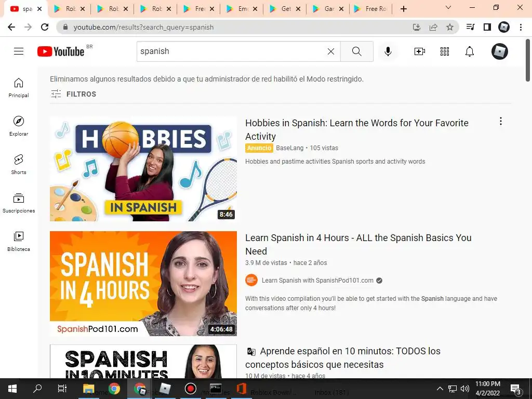This screenshot has width=532, height=399.
Task: Click the install app icon in the address bar
Action: 417,27
